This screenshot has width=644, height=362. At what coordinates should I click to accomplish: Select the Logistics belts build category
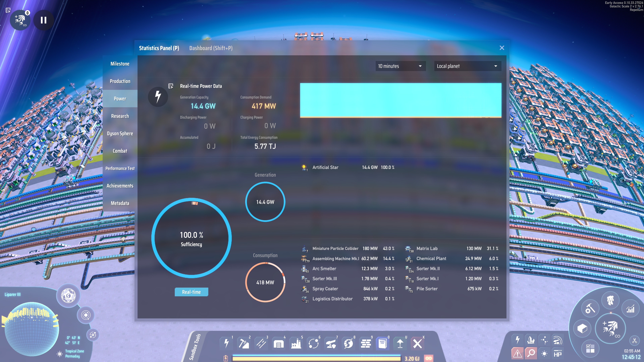tap(261, 344)
